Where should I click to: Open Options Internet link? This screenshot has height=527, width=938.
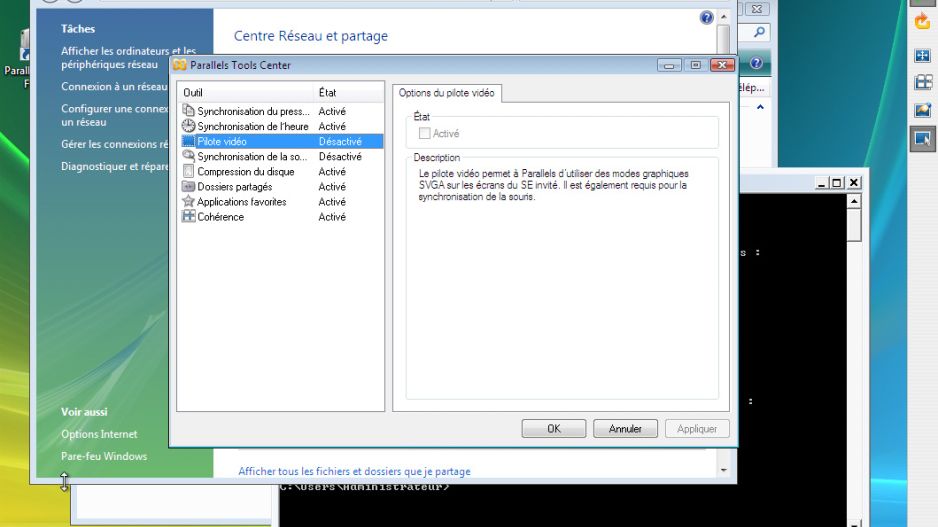(x=99, y=434)
